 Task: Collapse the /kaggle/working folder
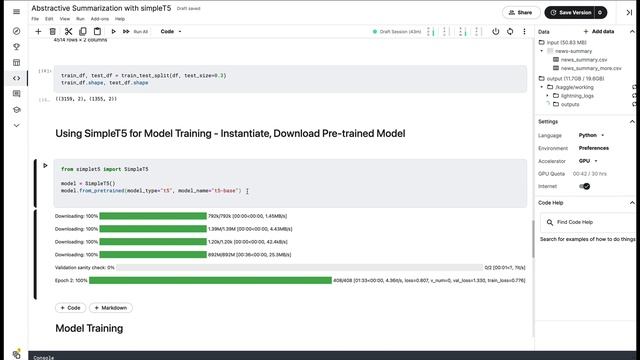tap(542, 87)
